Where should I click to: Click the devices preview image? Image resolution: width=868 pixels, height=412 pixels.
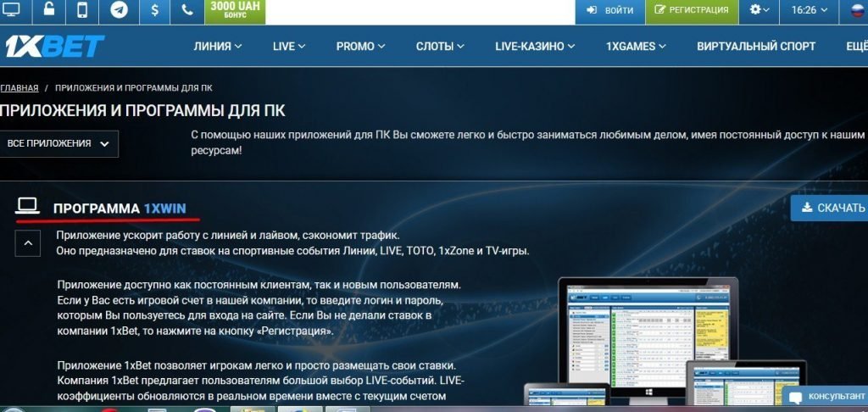(x=664, y=341)
